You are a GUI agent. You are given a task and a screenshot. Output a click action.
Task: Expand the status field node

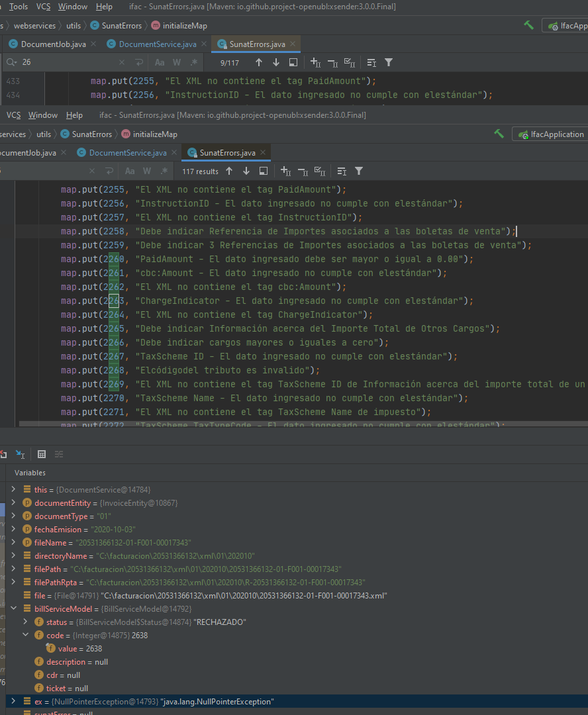(x=26, y=622)
